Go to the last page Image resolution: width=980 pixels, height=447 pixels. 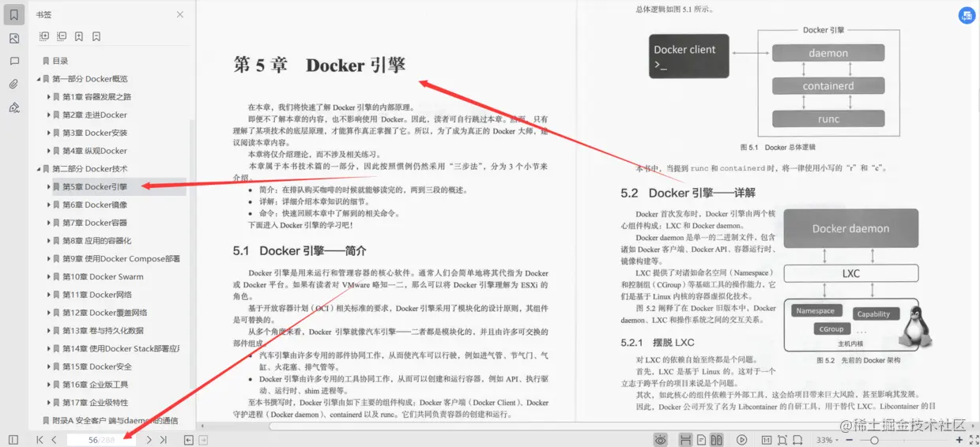tap(163, 440)
